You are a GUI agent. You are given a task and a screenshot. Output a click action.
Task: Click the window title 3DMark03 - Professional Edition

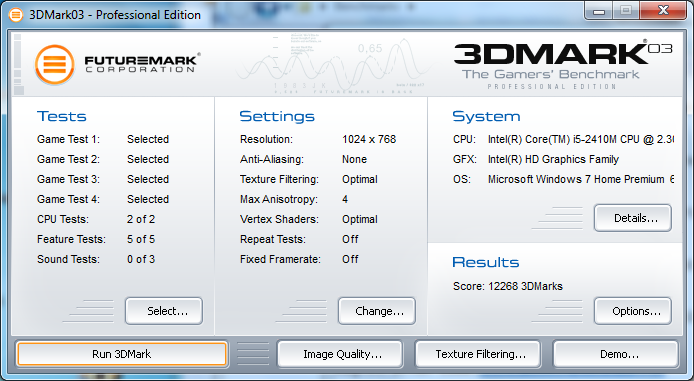(x=115, y=15)
